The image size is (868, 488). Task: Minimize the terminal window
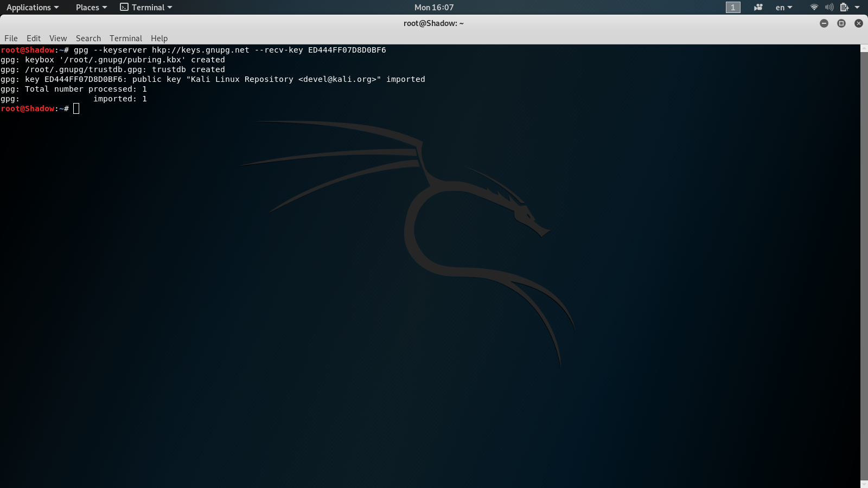coord(824,23)
